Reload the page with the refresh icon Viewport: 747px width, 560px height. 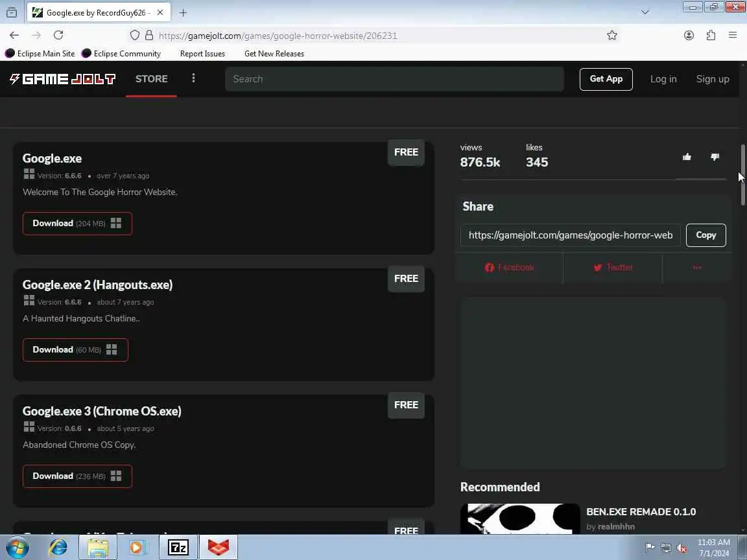click(58, 35)
